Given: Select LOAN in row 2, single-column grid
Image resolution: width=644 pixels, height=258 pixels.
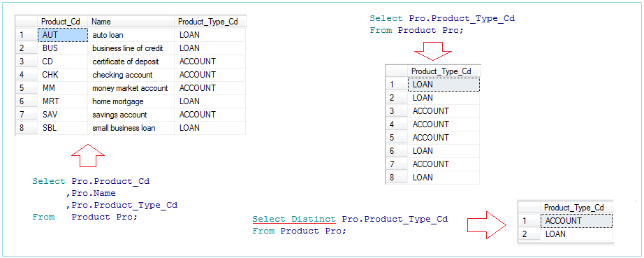Looking at the screenshot, I should [444, 98].
